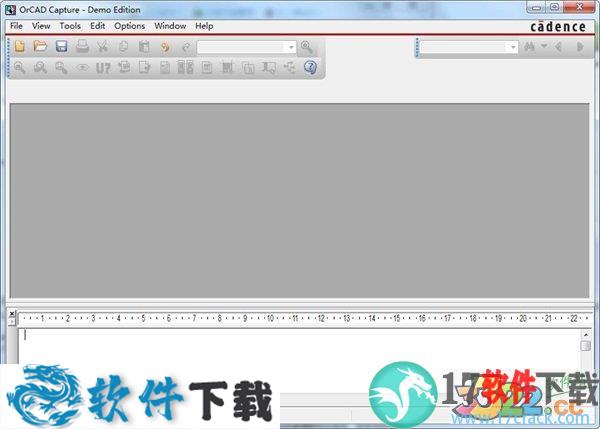Screen dimensions: 600x429
Task: Click the U? Annotate icon
Action: click(x=103, y=68)
